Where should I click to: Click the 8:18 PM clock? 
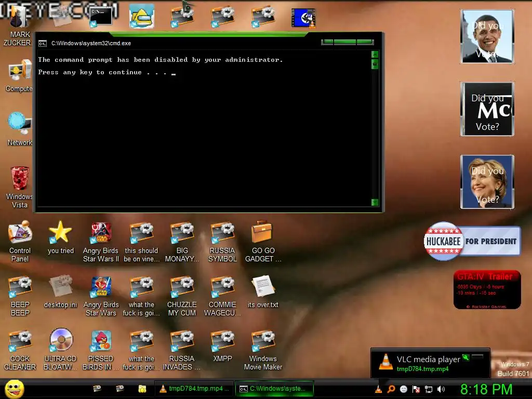click(486, 390)
